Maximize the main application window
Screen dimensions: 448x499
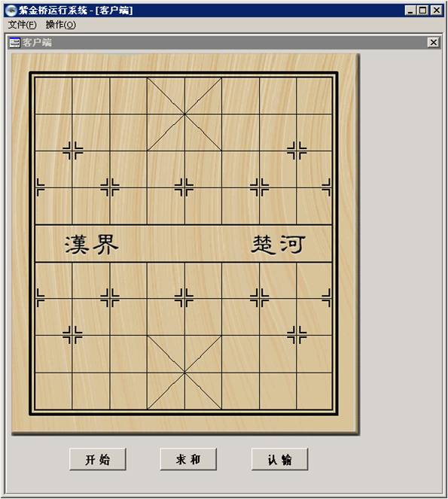coord(423,11)
